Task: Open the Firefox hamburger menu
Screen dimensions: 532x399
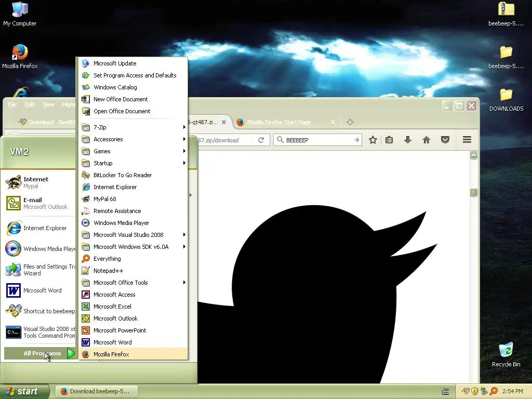Action: click(467, 139)
